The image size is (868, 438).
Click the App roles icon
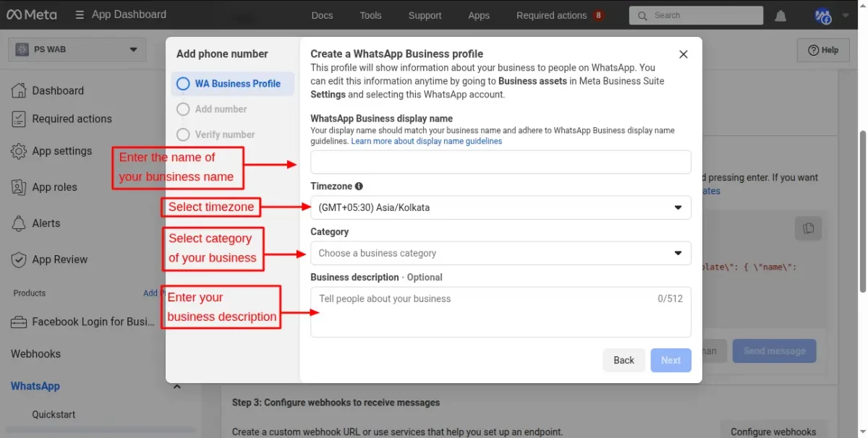point(19,187)
